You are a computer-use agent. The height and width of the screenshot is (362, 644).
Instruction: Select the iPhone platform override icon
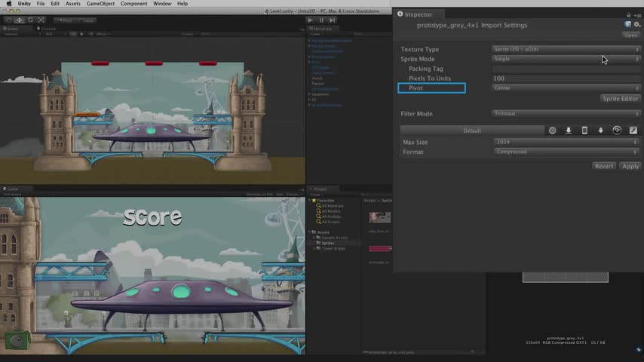coord(584,130)
